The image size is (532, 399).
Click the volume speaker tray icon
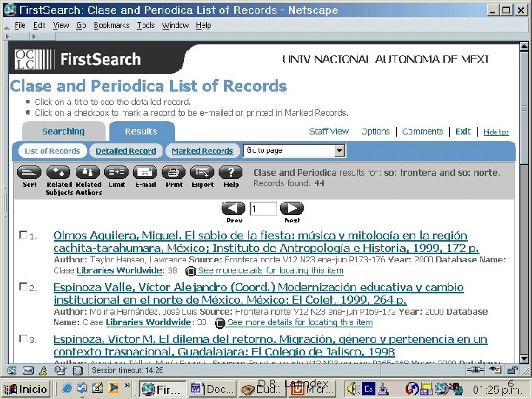[353, 389]
